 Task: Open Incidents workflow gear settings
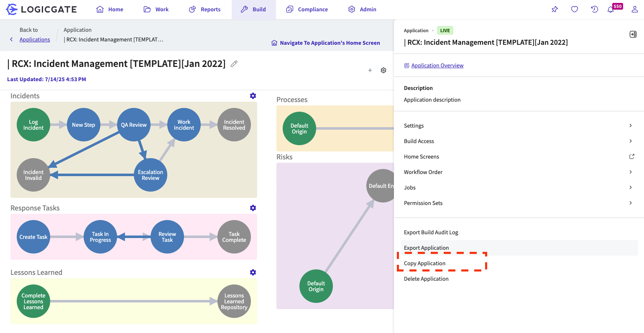pos(253,96)
